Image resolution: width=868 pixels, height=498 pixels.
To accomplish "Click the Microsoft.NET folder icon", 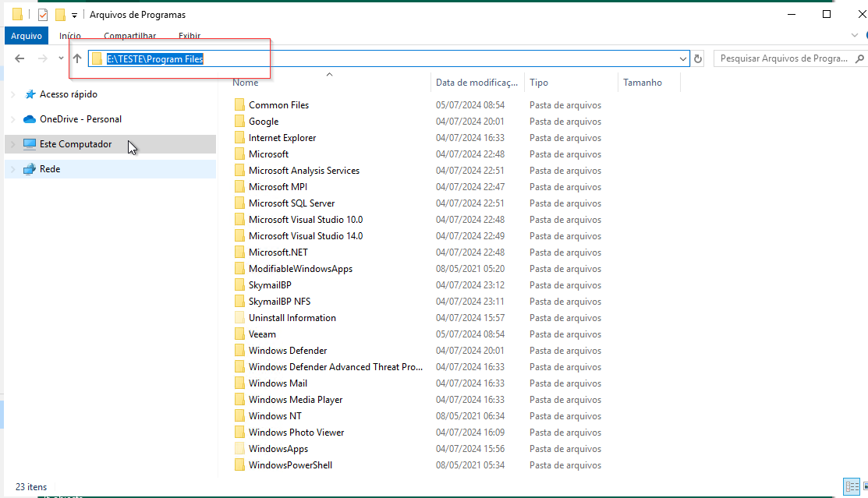I will (x=239, y=253).
